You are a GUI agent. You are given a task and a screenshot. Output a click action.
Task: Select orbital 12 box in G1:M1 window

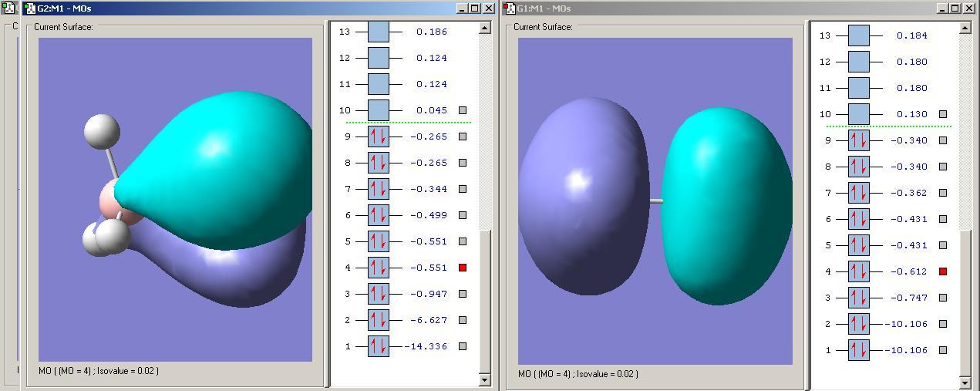pos(859,62)
